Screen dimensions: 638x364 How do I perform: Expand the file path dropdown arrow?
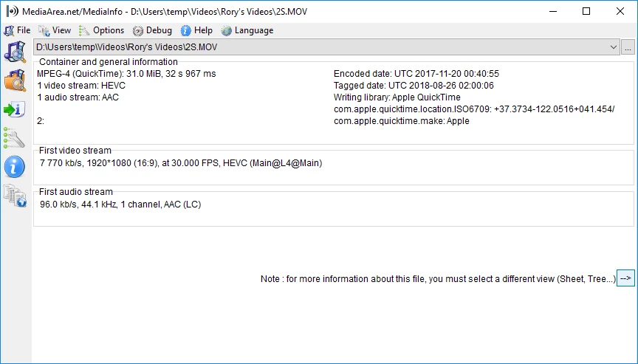click(613, 47)
